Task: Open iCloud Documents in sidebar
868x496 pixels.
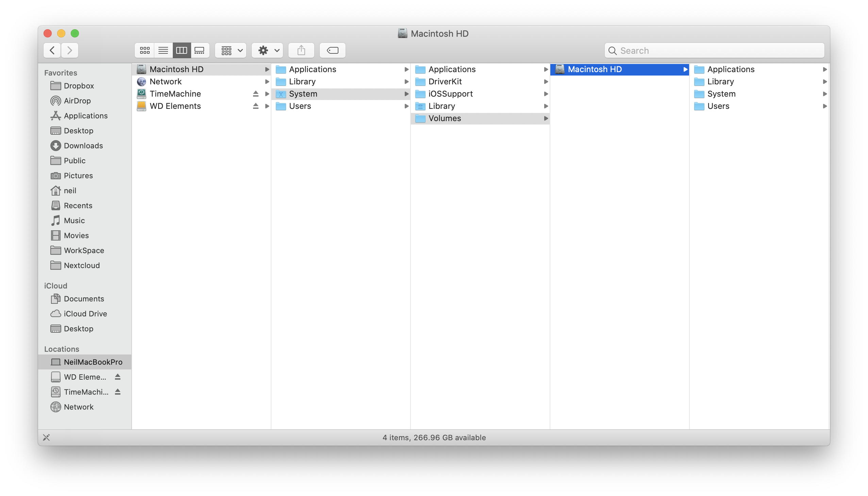Action: pyautogui.click(x=85, y=299)
